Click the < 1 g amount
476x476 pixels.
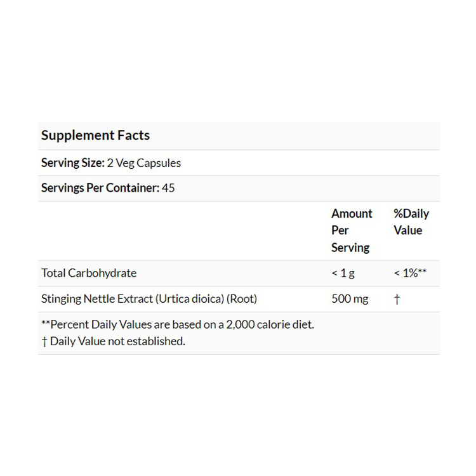[343, 273]
